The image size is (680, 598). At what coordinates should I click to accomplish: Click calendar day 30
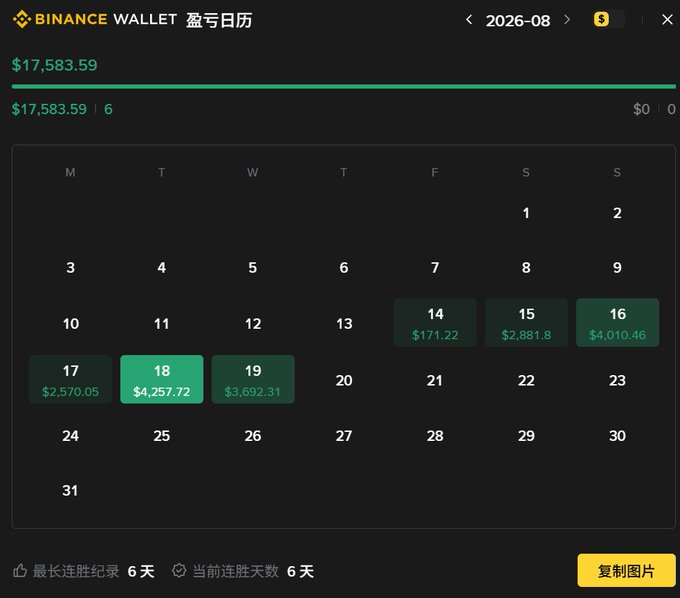click(x=618, y=435)
